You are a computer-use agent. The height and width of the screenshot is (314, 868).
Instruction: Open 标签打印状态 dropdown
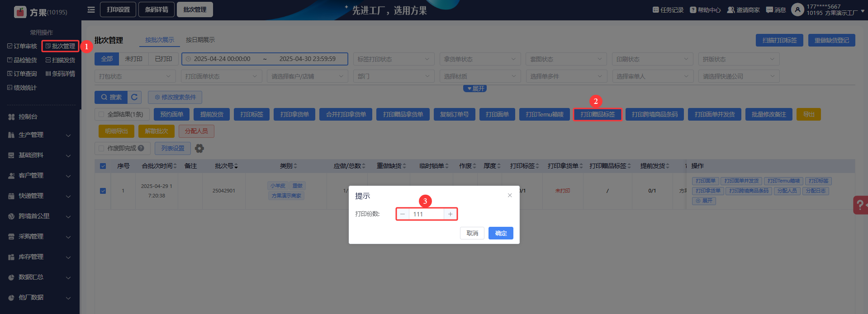(x=394, y=59)
